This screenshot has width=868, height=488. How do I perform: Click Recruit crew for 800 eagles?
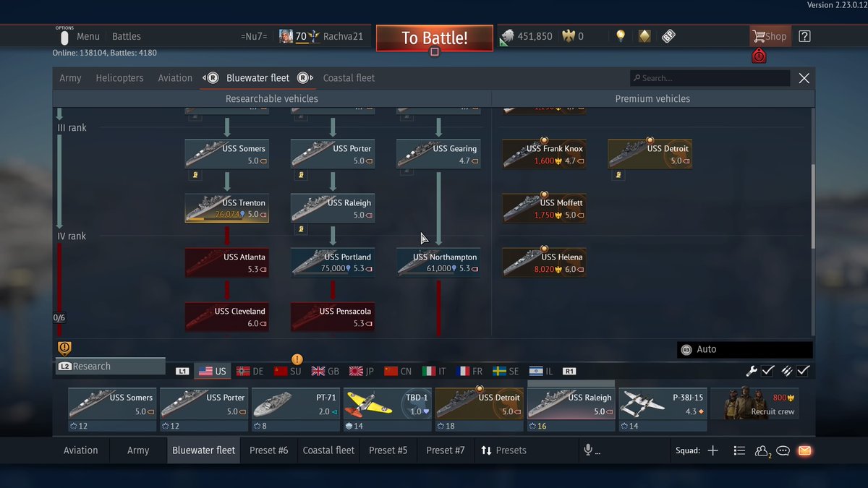tap(755, 404)
